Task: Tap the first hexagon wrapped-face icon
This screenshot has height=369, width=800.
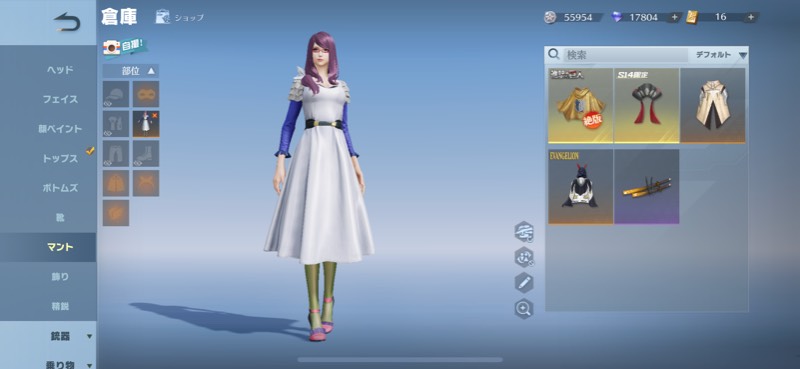Action: coord(524,232)
